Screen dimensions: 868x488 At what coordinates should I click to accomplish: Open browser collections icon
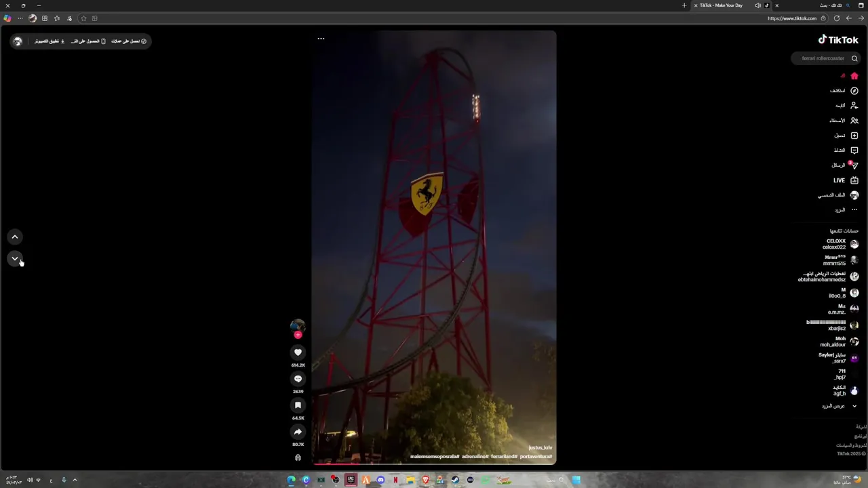pos(45,18)
